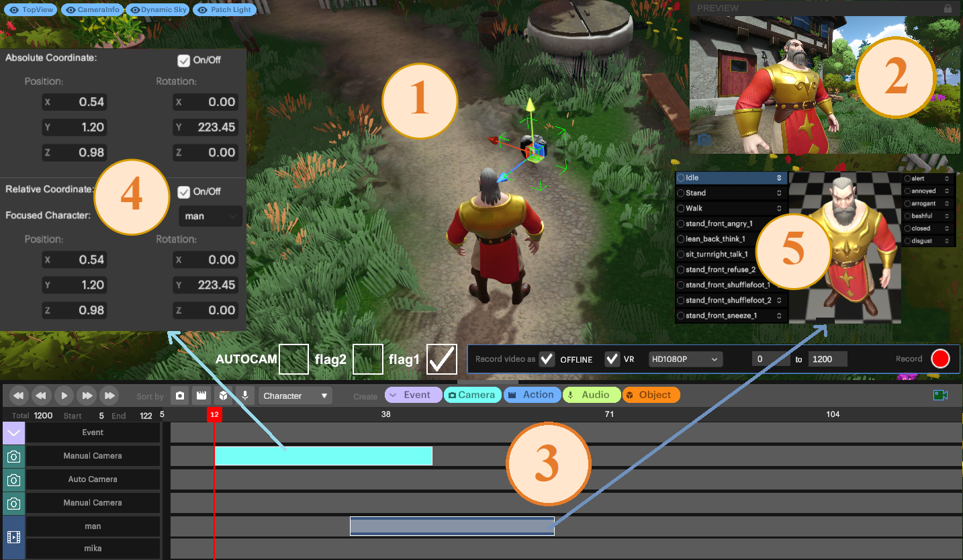Image resolution: width=963 pixels, height=560 pixels.
Task: Click the lock icon in the PREVIEW header
Action: click(948, 9)
